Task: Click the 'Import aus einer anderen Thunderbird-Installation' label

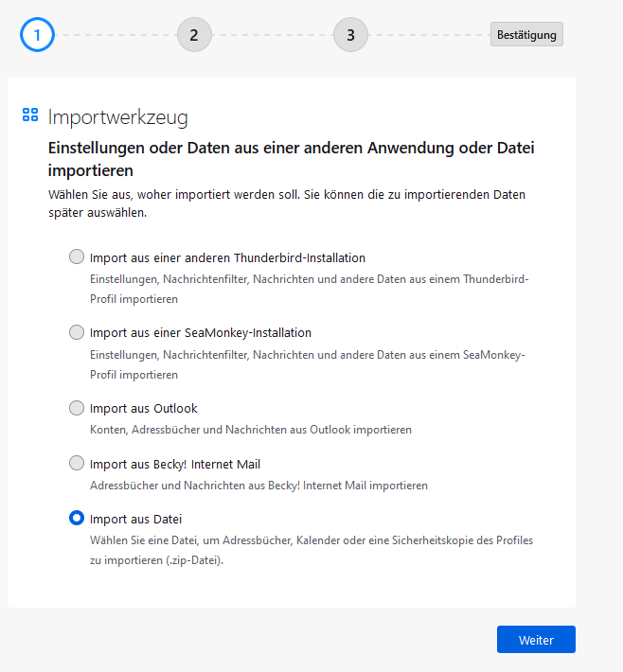Action: coord(227,257)
